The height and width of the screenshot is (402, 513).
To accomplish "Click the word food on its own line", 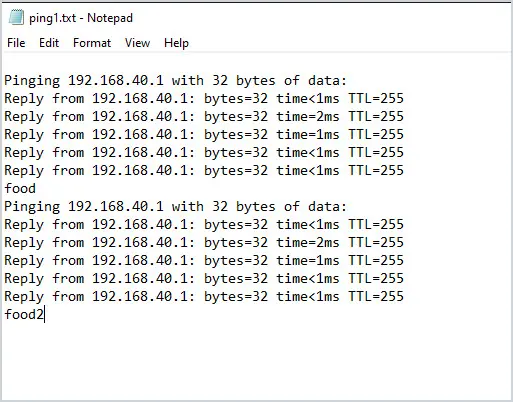I will coord(20,188).
